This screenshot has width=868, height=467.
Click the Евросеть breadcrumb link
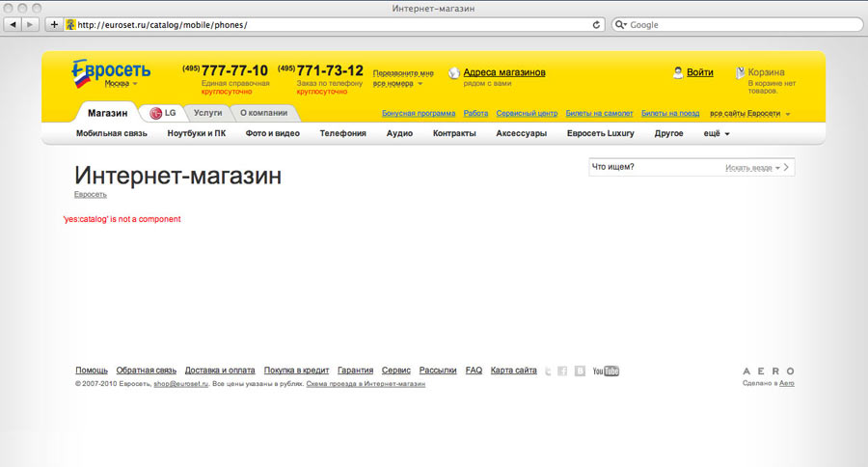pyautogui.click(x=91, y=195)
